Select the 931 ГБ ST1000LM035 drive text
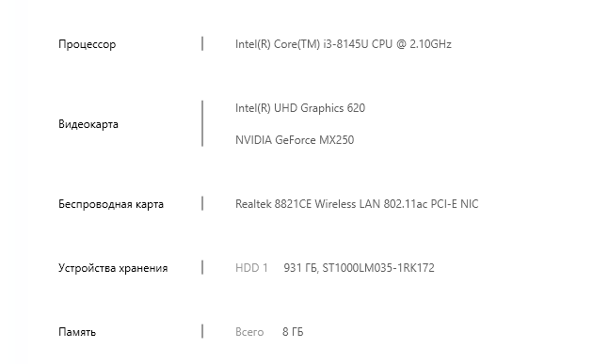Viewport: 609px width, 364px height. click(359, 268)
